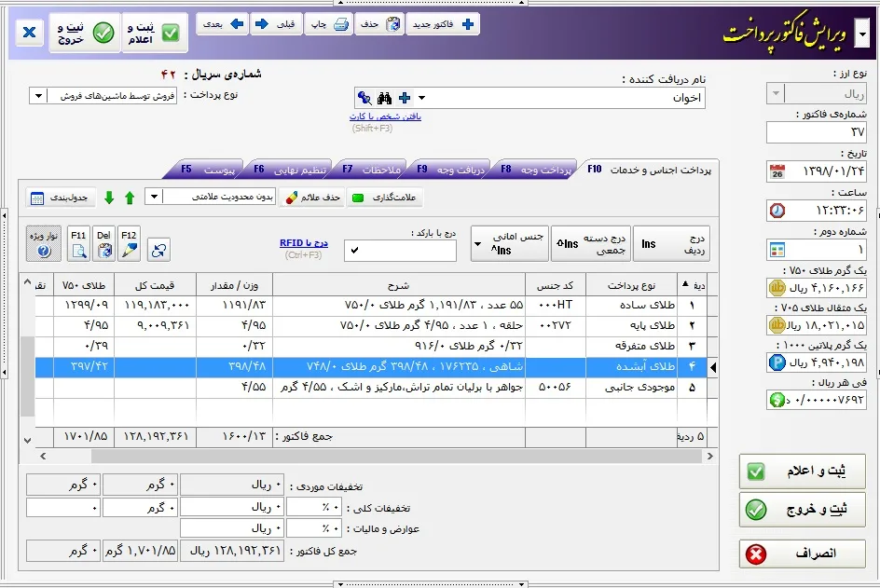This screenshot has height=588, width=880.
Task: Click the درج ردیف Ins button
Action: tap(671, 243)
